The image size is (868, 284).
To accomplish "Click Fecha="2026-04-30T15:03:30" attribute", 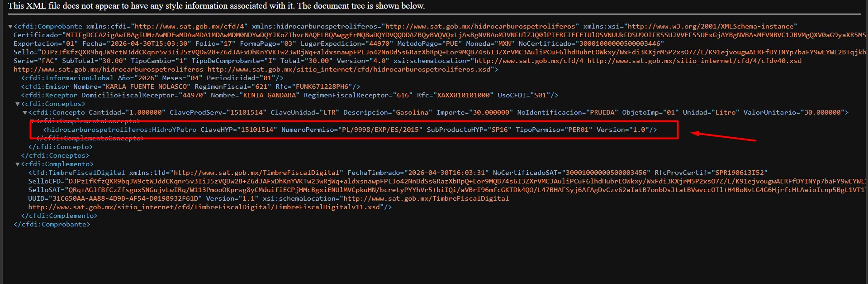I will click(135, 43).
